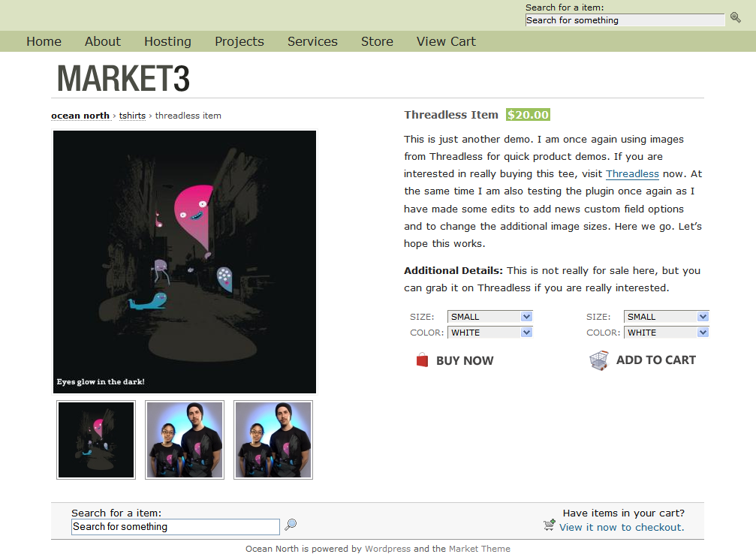
Task: Go to the View Cart menu item
Action: tap(446, 41)
